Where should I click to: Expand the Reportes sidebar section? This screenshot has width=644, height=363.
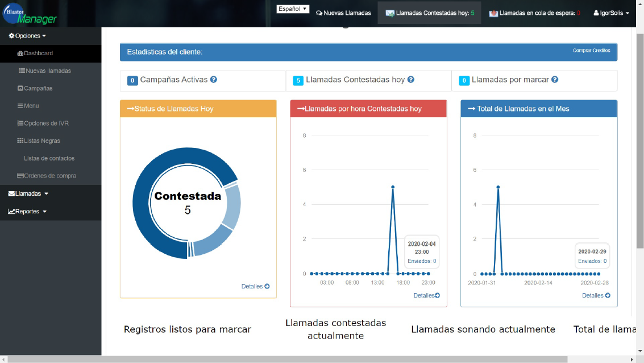click(x=27, y=212)
